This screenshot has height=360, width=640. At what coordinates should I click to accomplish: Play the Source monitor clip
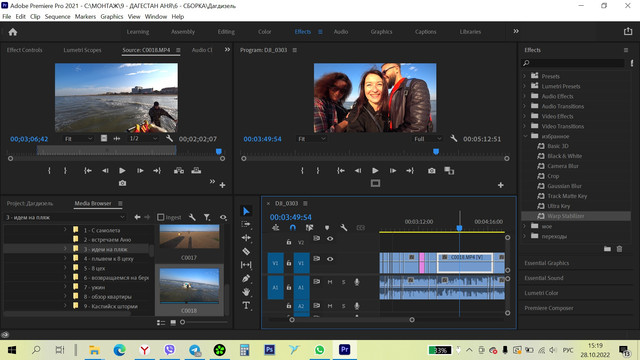coord(122,171)
